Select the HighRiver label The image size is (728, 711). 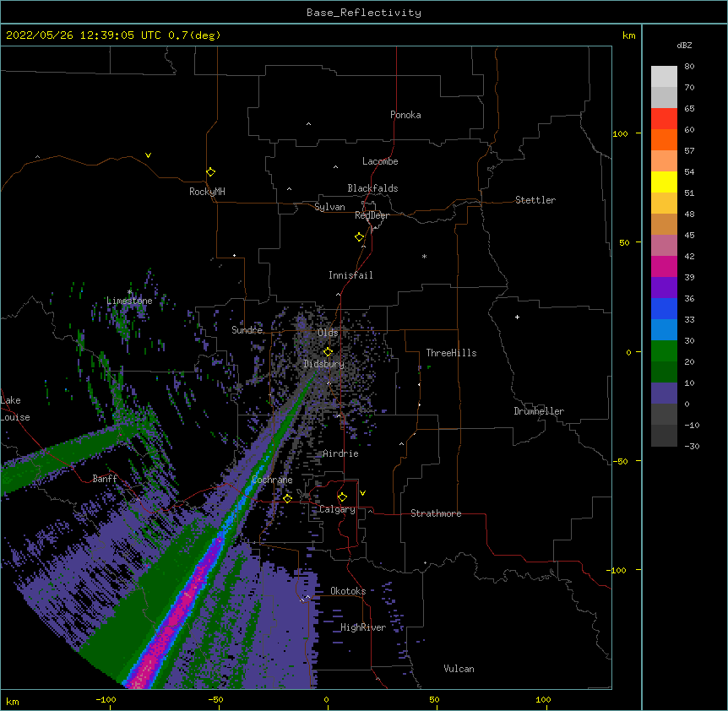(363, 627)
